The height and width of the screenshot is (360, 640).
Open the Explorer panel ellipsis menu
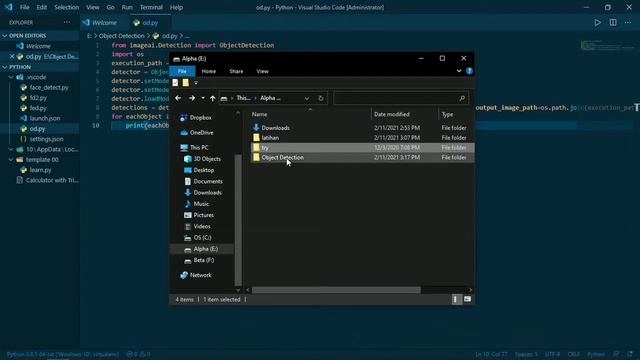(x=67, y=22)
